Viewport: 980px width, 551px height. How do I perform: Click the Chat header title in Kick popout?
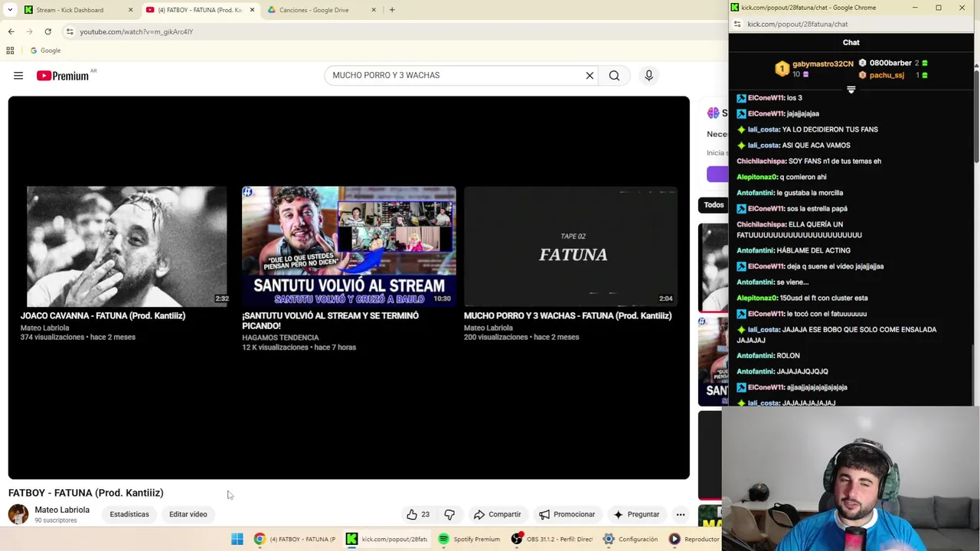pyautogui.click(x=851, y=43)
